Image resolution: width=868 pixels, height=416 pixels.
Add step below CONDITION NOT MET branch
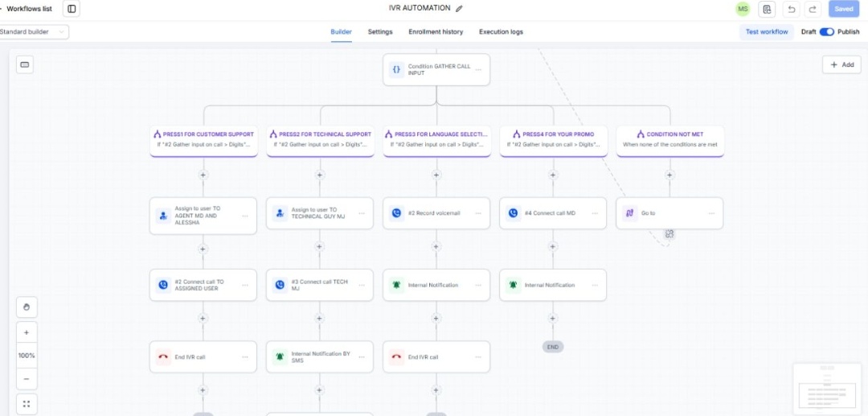point(669,175)
